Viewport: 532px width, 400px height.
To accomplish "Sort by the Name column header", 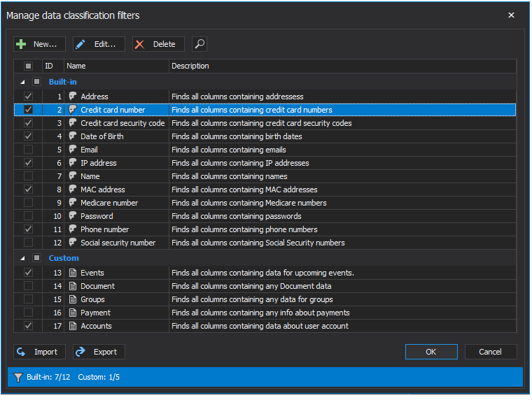I will pyautogui.click(x=116, y=66).
